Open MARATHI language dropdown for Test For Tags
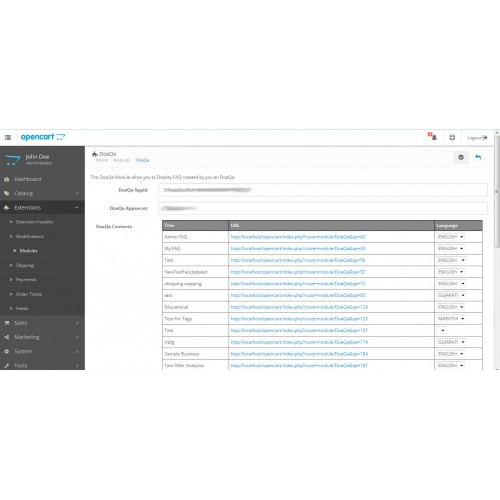Screen dimensions: 500x500 click(x=451, y=319)
